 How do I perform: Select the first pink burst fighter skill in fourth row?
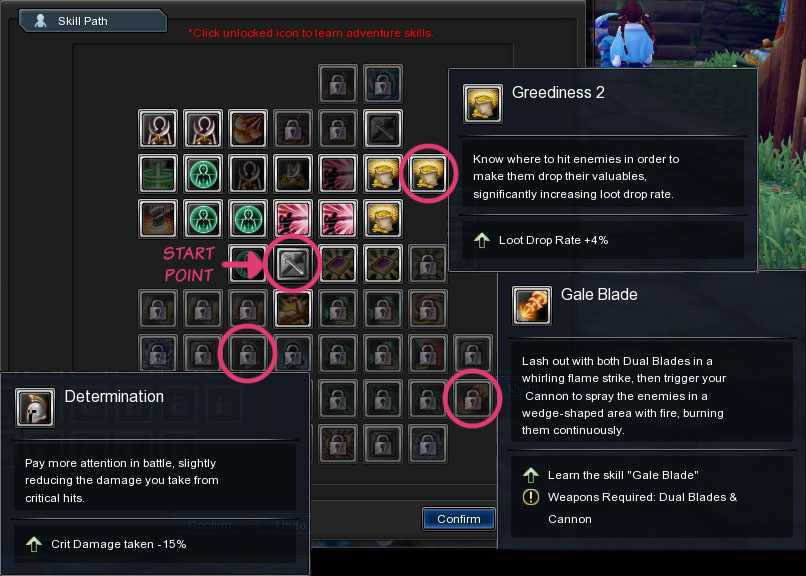293,219
